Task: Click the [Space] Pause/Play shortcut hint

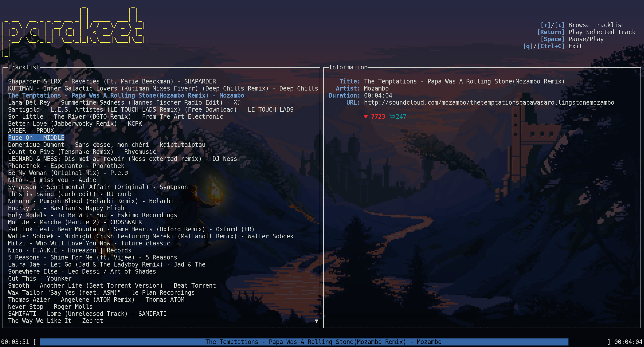Action: click(x=572, y=39)
